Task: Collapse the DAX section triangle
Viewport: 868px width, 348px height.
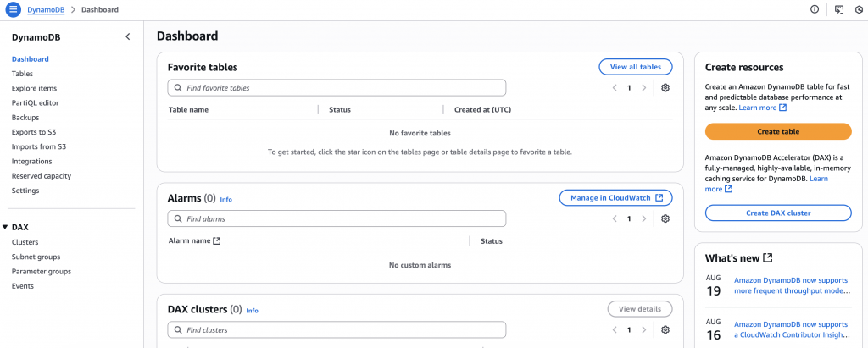Action: 5,227
